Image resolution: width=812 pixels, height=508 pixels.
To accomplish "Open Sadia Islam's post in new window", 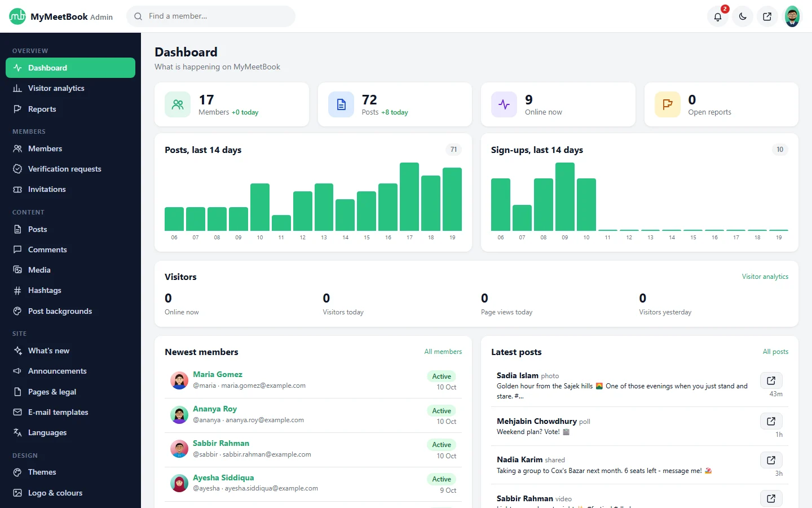I will point(771,380).
